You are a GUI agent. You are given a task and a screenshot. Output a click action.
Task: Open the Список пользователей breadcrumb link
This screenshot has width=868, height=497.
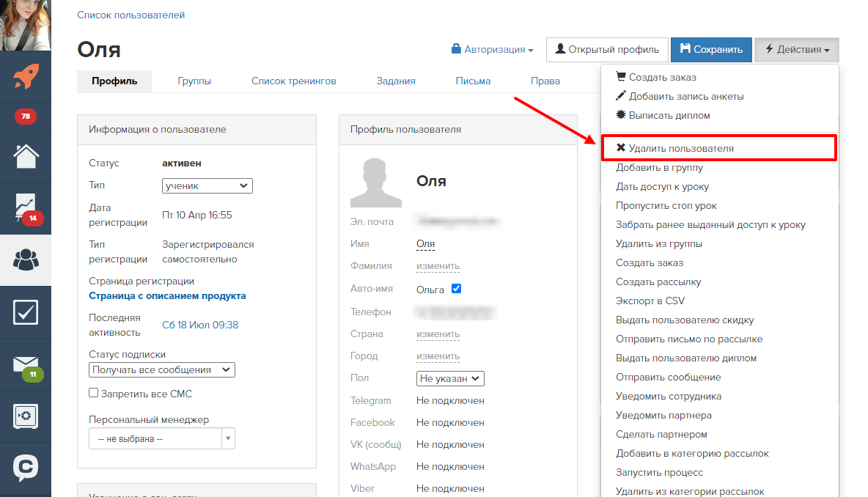pos(130,15)
